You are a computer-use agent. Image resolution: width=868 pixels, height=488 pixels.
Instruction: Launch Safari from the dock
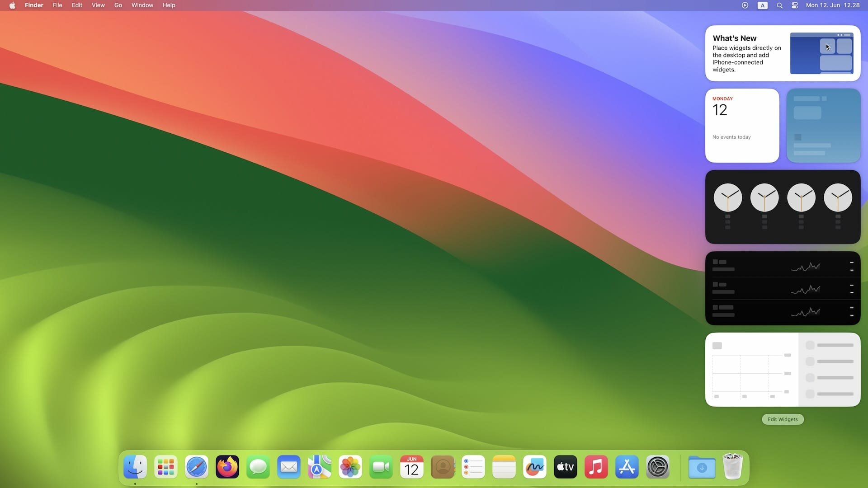197,467
